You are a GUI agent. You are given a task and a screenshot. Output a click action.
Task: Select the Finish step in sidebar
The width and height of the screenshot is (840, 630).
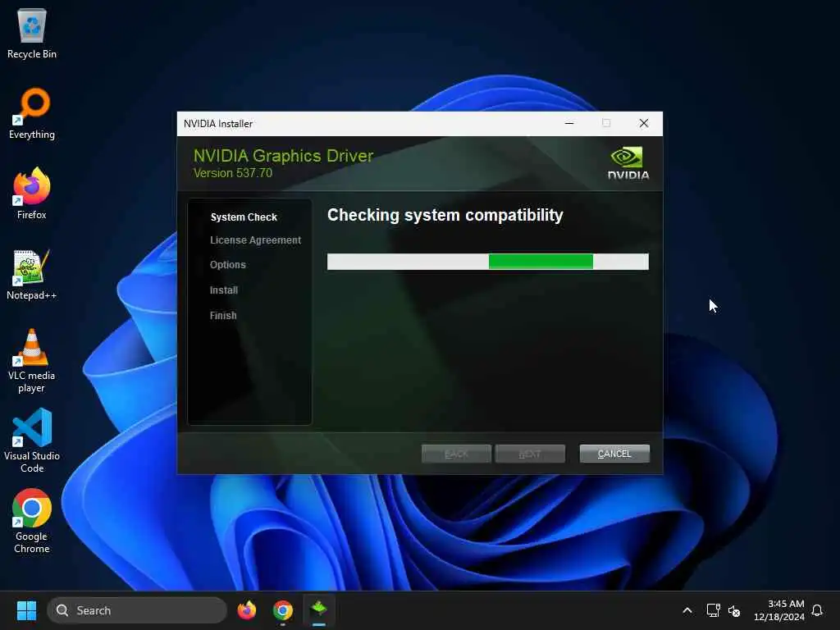click(x=223, y=316)
